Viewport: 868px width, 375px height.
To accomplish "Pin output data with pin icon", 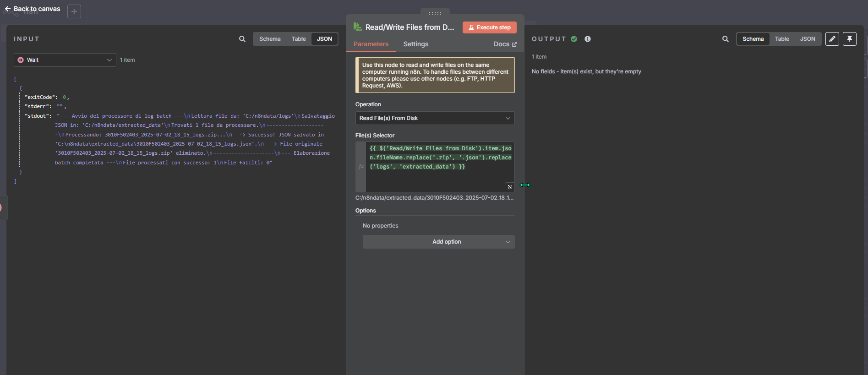I will point(850,39).
